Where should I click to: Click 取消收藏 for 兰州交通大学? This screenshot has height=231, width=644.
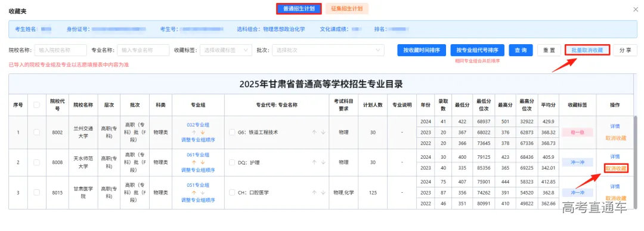615,138
